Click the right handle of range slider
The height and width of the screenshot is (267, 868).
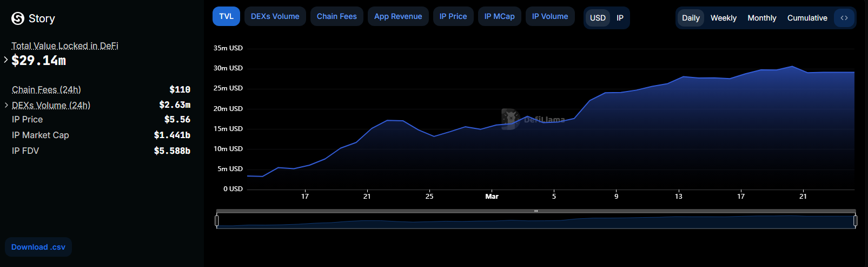point(855,220)
